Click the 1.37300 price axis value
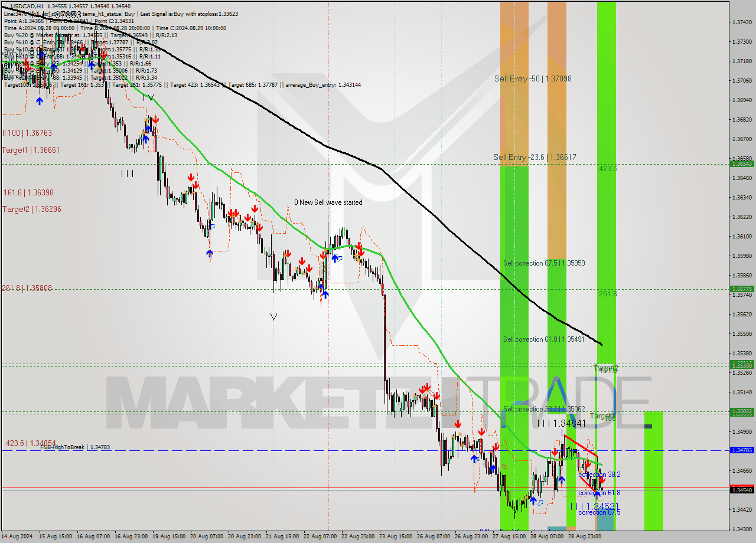 click(742, 42)
